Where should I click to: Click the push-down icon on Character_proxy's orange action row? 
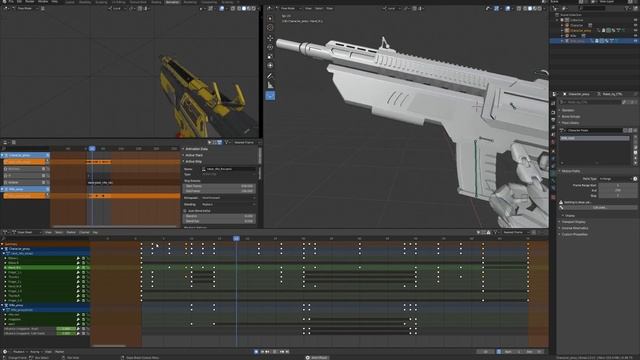47,162
